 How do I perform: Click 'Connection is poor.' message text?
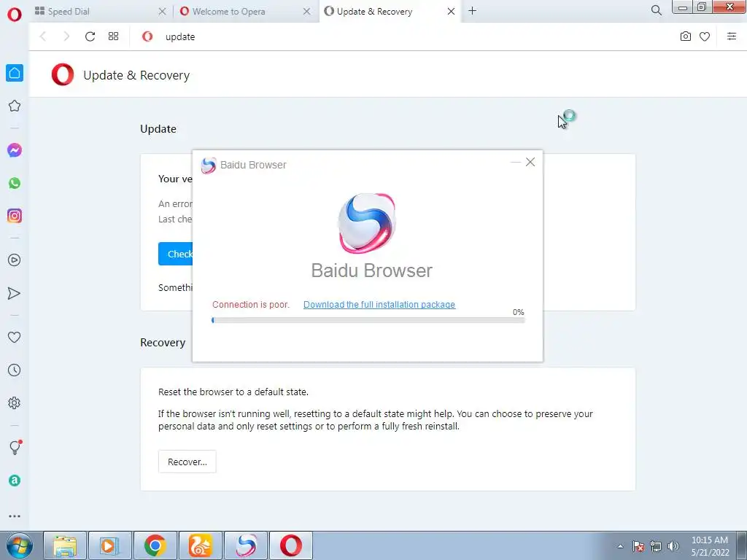pos(251,305)
